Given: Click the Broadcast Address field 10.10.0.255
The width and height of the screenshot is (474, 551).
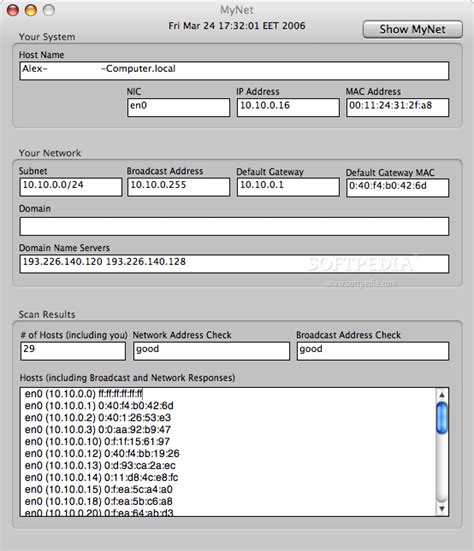Looking at the screenshot, I should tap(178, 187).
